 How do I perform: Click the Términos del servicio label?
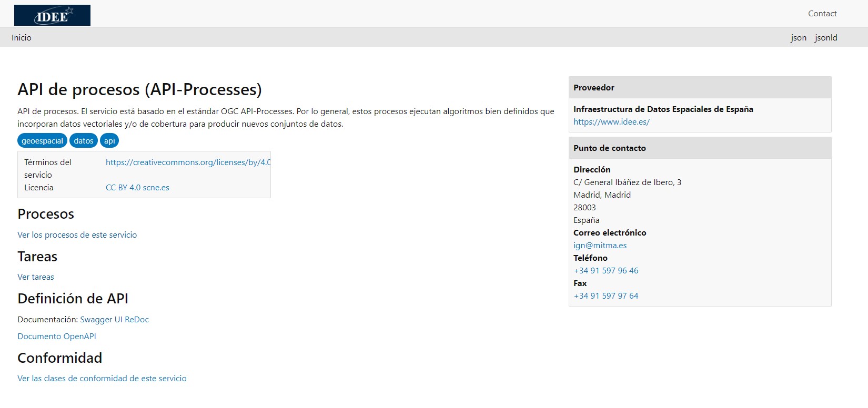pyautogui.click(x=48, y=169)
